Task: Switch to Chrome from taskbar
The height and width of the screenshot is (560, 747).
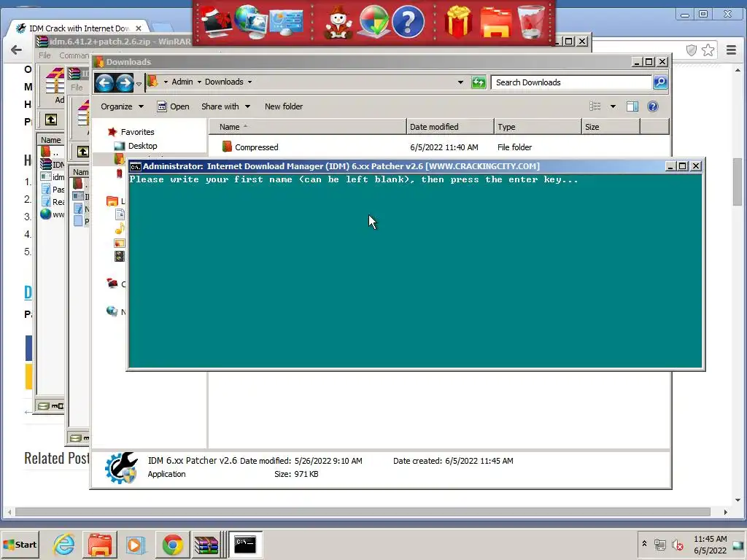Action: 172,544
